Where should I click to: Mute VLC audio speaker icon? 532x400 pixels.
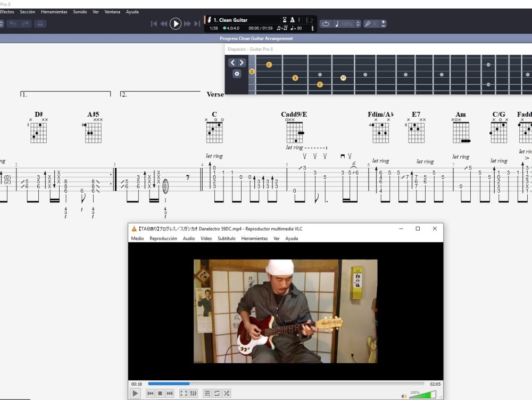click(404, 396)
